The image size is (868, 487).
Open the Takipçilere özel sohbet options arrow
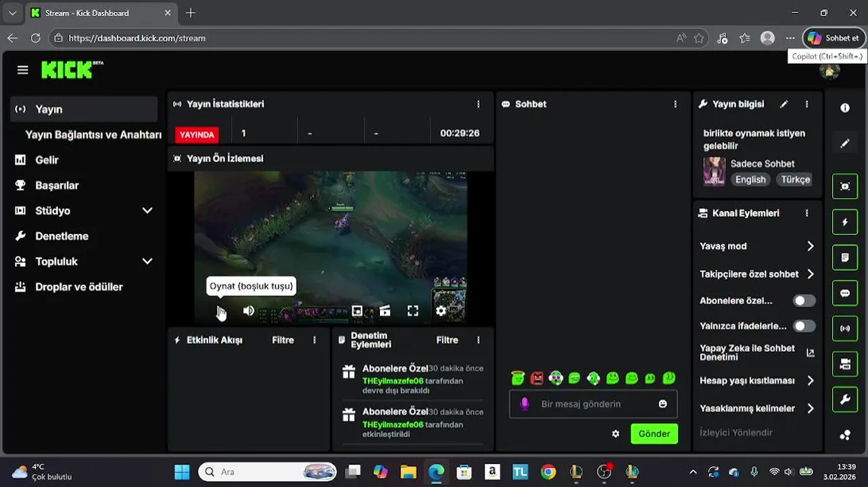coord(810,274)
